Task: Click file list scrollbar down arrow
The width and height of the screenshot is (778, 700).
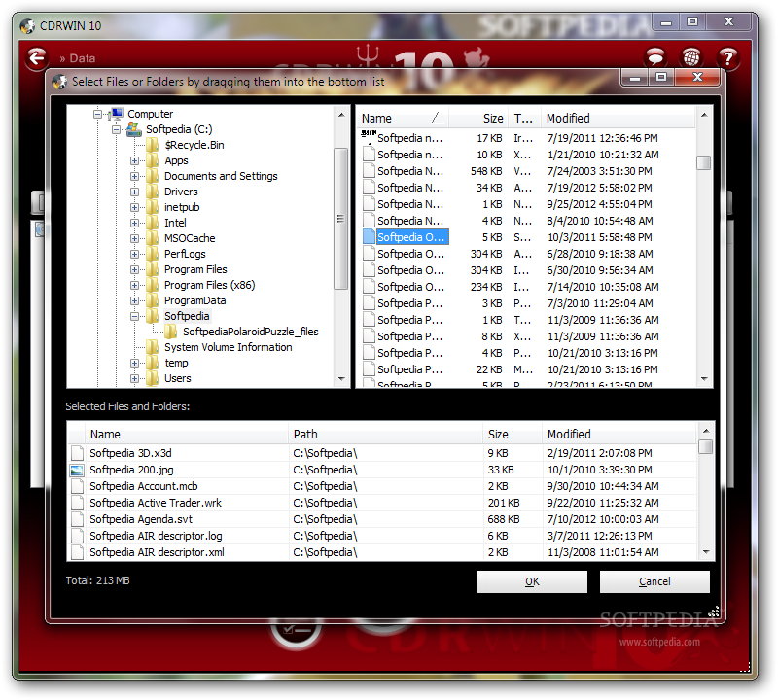Action: pyautogui.click(x=704, y=379)
